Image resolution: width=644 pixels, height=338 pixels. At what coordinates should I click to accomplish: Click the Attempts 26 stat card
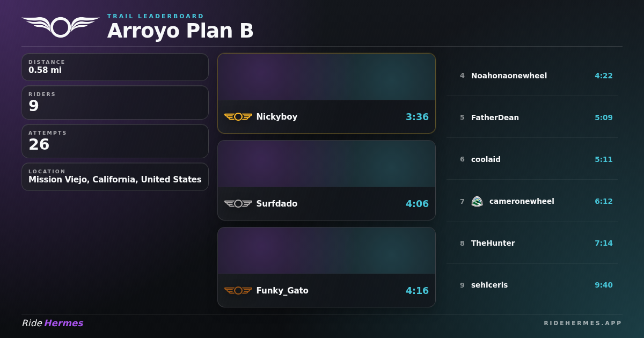(115, 141)
